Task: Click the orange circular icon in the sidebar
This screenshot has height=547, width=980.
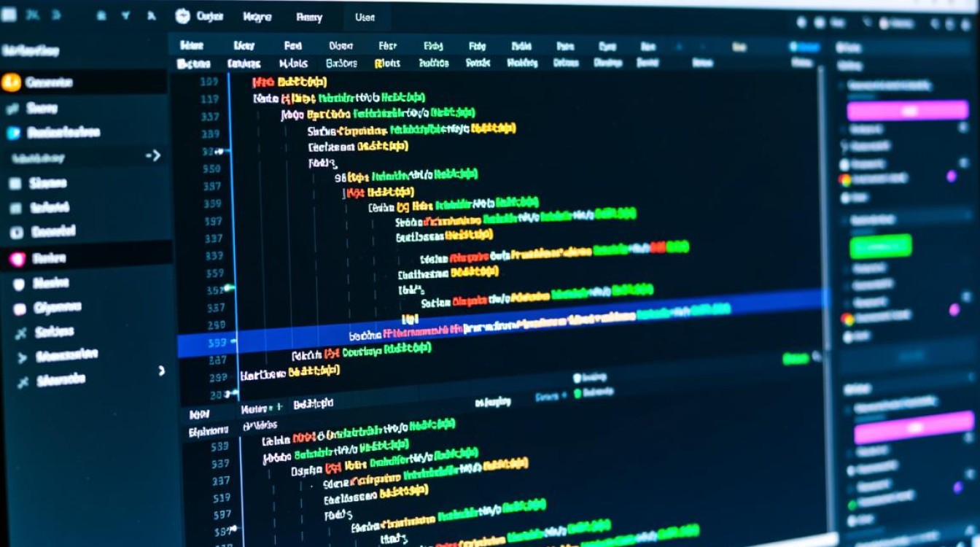Action: [11, 82]
